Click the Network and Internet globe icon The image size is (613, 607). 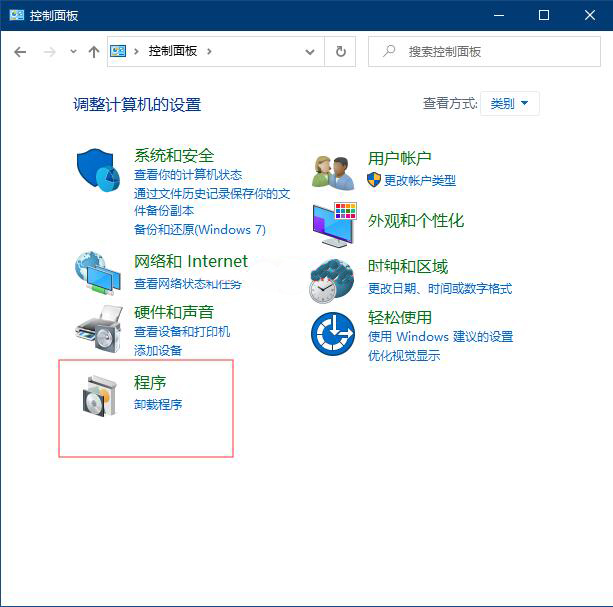(x=98, y=273)
